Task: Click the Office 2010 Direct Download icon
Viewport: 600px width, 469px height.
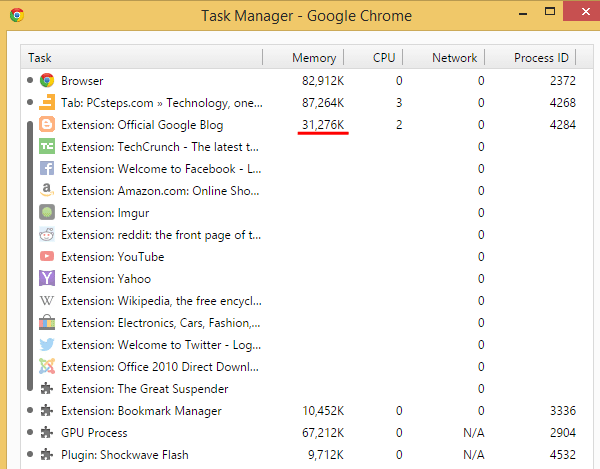Action: [x=47, y=366]
